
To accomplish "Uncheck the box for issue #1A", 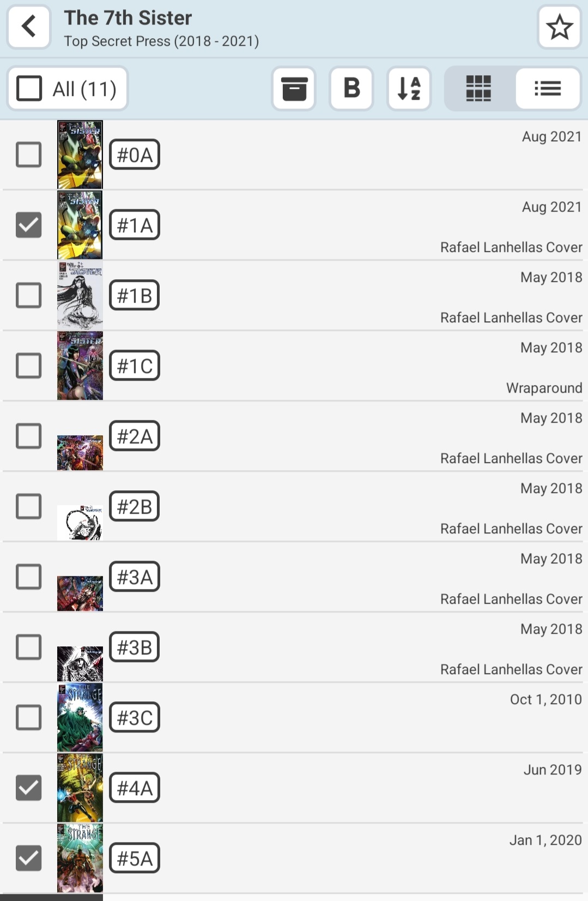I will (29, 225).
